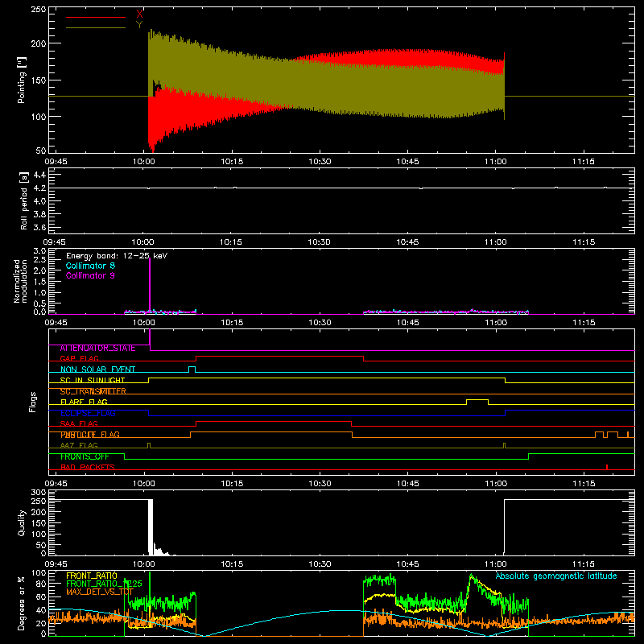The width and height of the screenshot is (644, 644).
Task: Select the magenta 'Collimator 9' legend entry
Action: (90, 275)
